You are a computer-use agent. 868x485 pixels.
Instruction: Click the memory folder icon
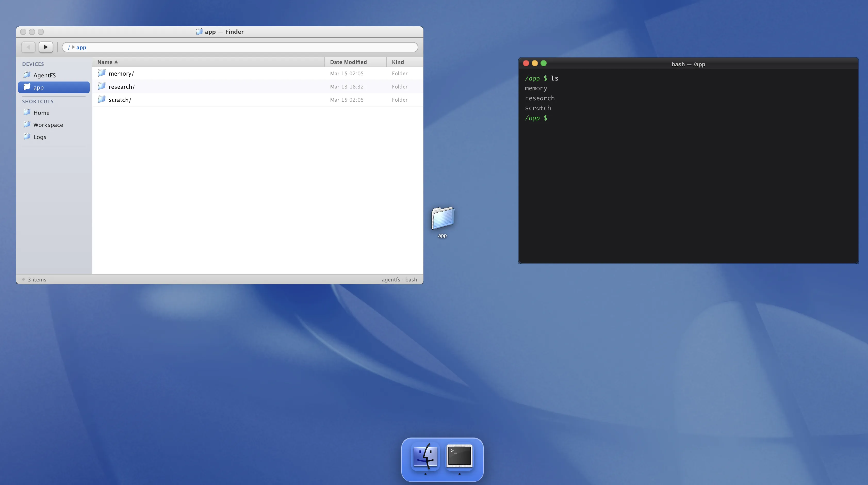pos(101,73)
